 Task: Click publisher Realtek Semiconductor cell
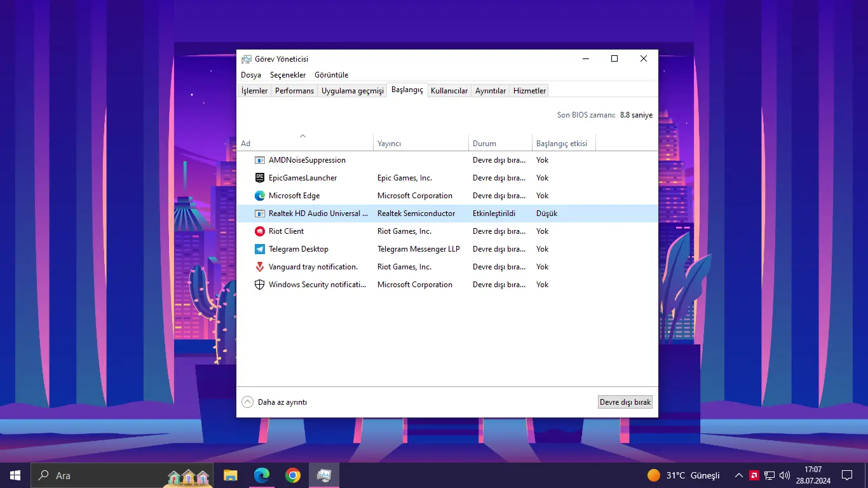pyautogui.click(x=416, y=213)
